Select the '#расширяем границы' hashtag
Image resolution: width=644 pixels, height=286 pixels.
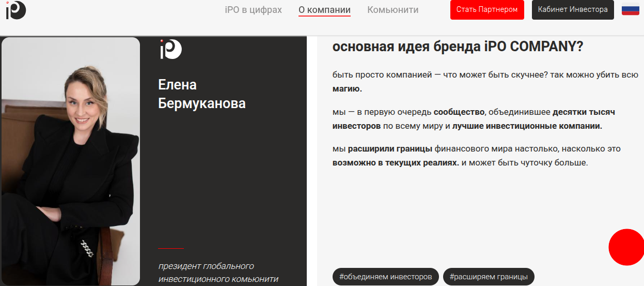[x=488, y=277]
